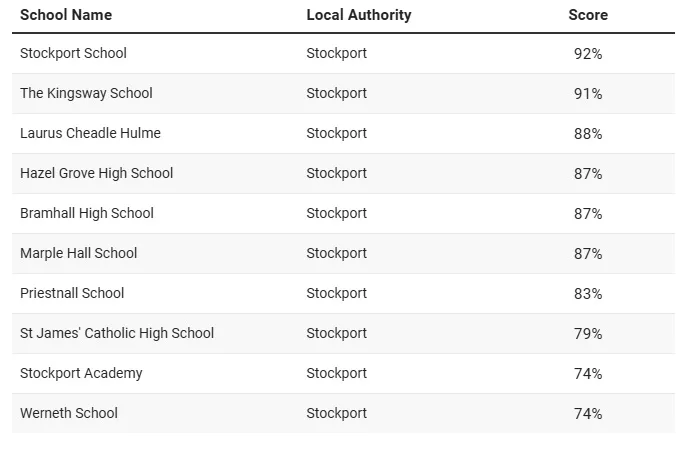
Task: Select Hazel Grove High School
Action: [x=96, y=173]
